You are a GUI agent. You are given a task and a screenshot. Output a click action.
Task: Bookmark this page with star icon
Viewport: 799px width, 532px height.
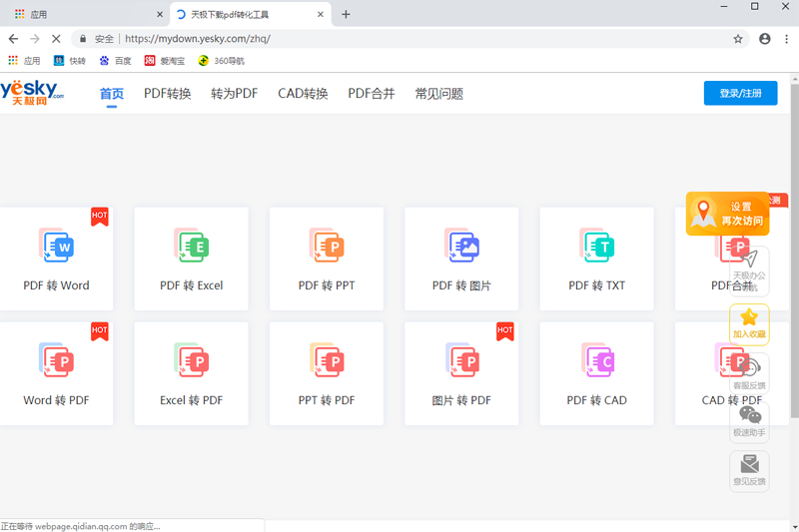point(738,39)
